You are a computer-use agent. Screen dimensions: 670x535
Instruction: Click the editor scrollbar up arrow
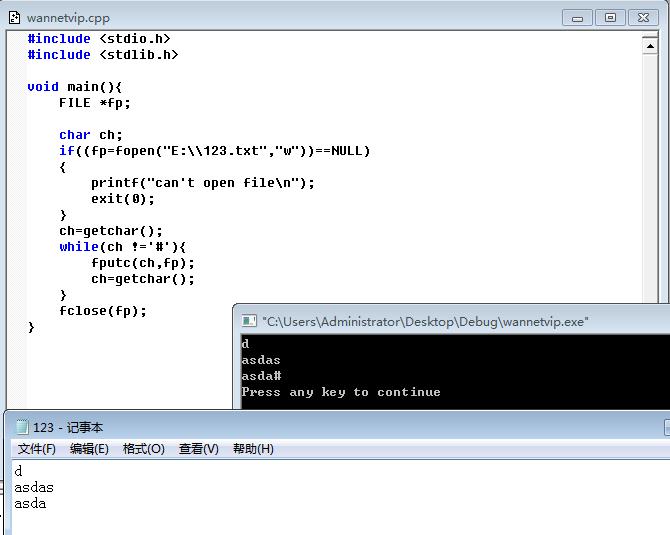click(650, 46)
